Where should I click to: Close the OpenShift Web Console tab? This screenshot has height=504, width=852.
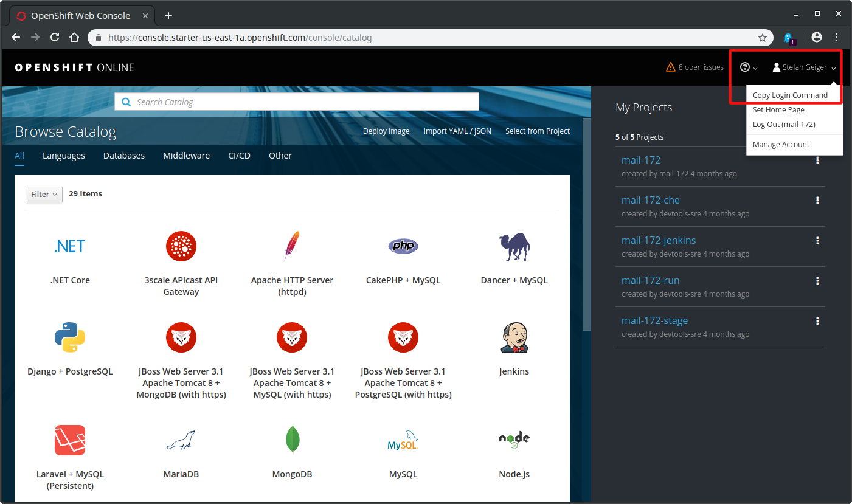pyautogui.click(x=145, y=16)
